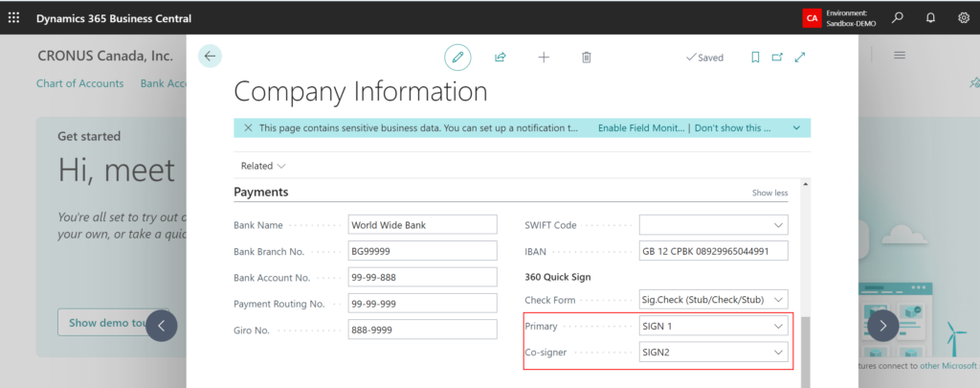Go to next carousel slide
This screenshot has width=980, height=388.
[x=883, y=326]
